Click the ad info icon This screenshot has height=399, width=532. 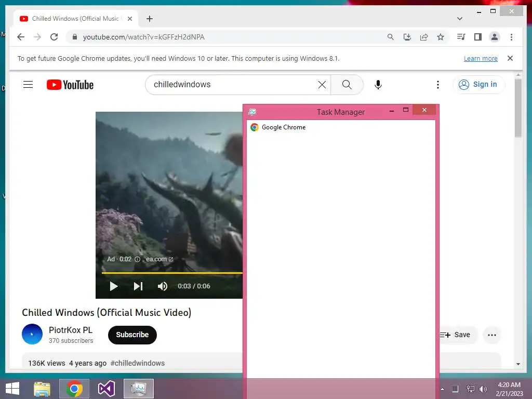pos(137,259)
